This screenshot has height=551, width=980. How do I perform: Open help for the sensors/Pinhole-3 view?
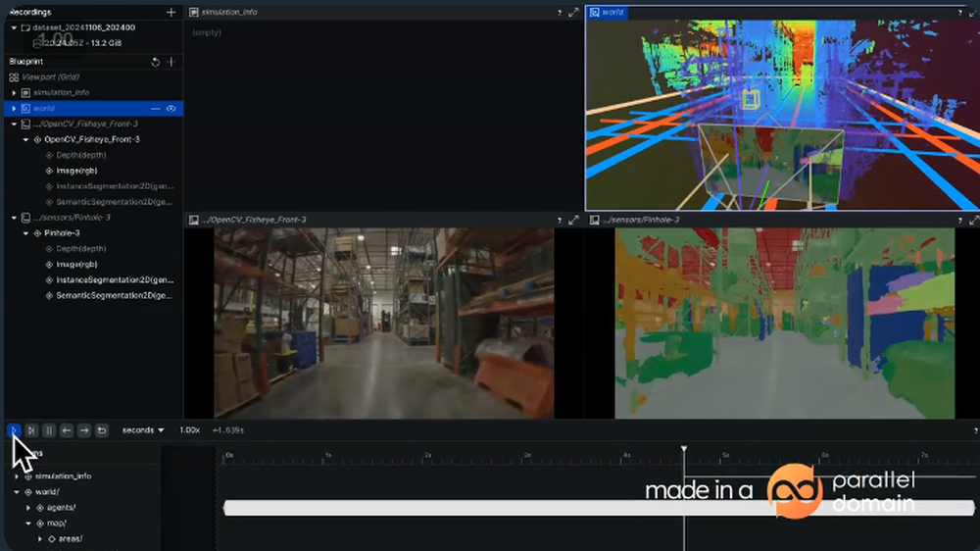click(x=960, y=221)
